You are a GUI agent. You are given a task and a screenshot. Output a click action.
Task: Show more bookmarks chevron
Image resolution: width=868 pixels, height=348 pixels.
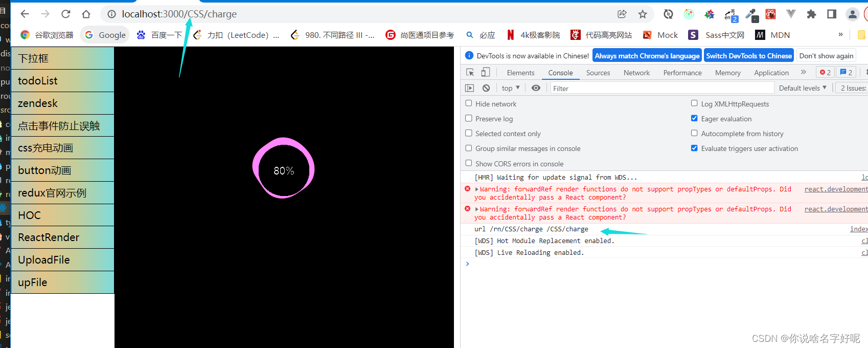[840, 34]
